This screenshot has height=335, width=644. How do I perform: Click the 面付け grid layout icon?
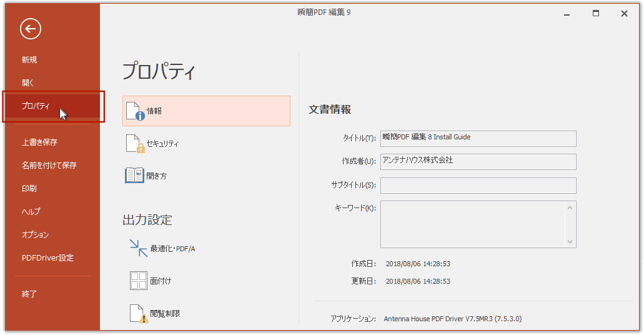point(139,281)
